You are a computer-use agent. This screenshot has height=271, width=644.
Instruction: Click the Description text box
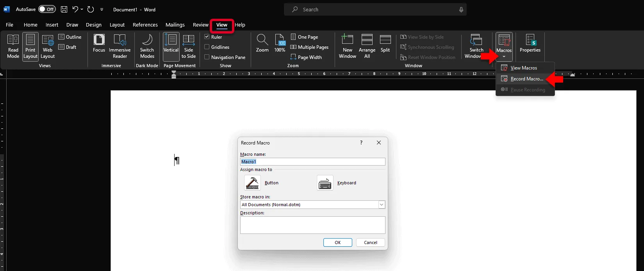[x=313, y=225]
